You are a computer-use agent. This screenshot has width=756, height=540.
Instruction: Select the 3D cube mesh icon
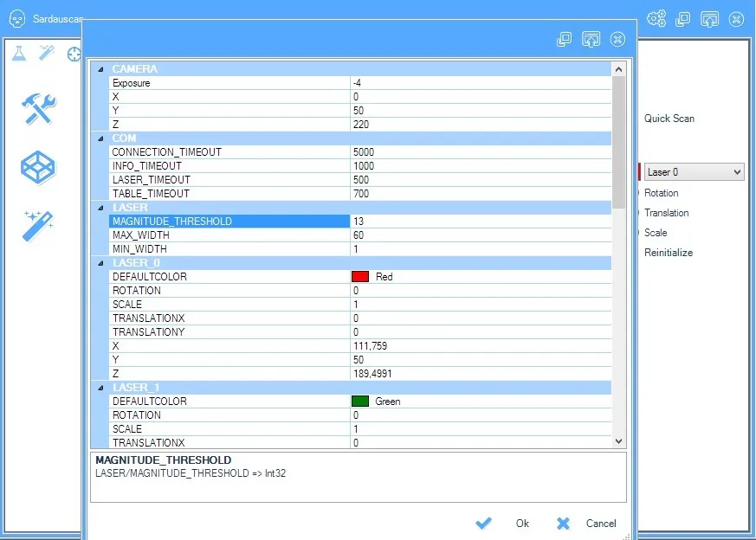[38, 167]
